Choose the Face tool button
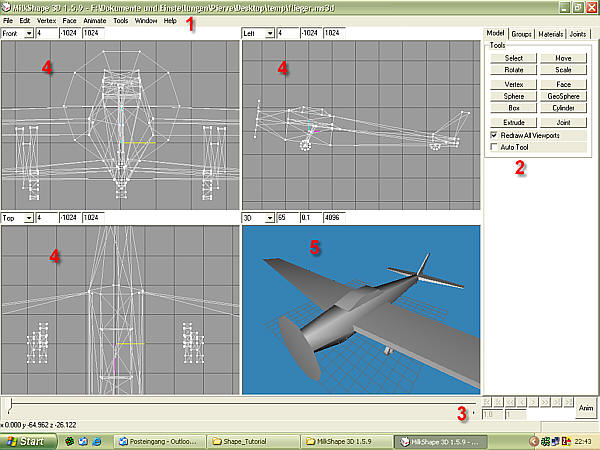 [x=563, y=84]
